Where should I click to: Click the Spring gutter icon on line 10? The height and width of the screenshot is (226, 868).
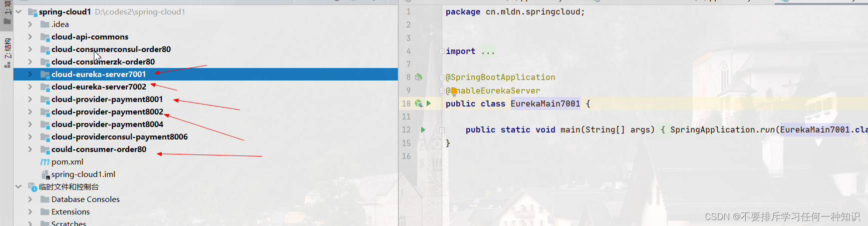(x=418, y=103)
